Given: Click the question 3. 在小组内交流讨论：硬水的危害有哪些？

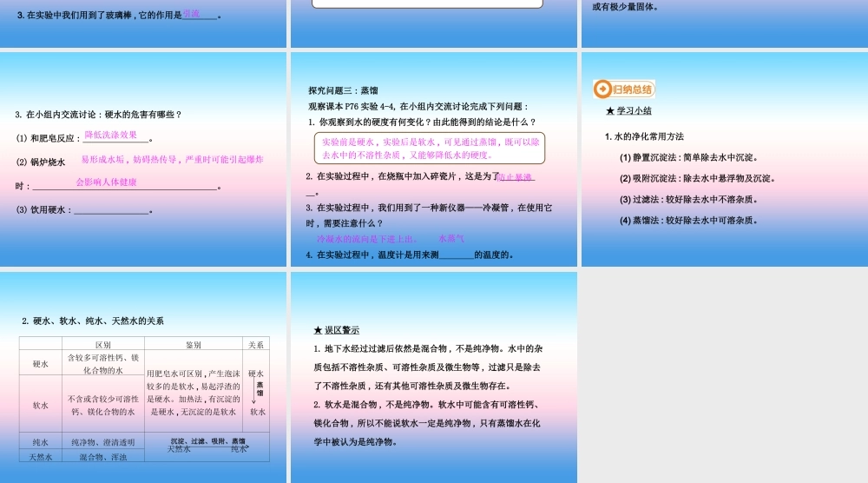Looking at the screenshot, I should pos(99,115).
